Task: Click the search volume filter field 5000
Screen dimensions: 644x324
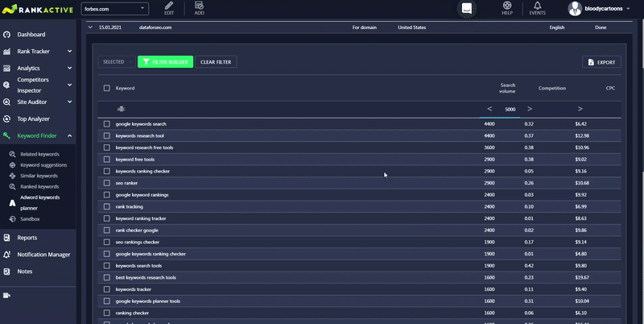Action: 510,110
